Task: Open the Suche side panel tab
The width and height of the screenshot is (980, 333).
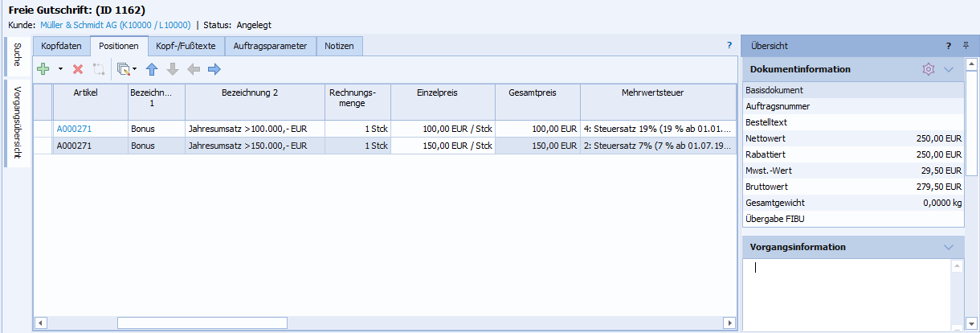Action: point(18,55)
